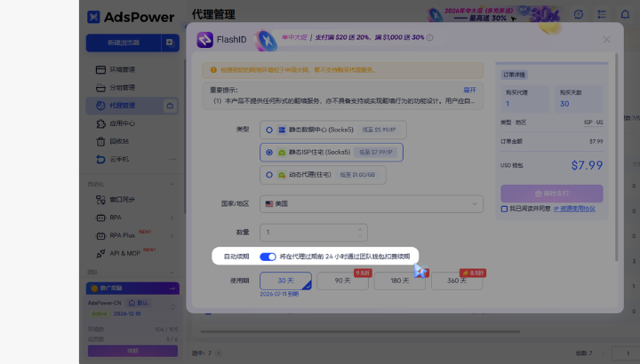Screen dimensions: 640x364
Task: Select 静态数据中心 (Socks5) proxy type
Action: (x=333, y=130)
